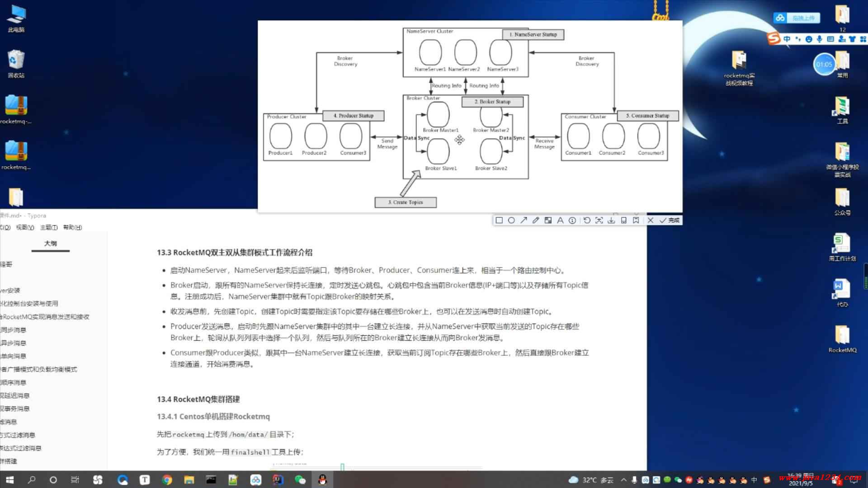Jump to outline item ending 延迟消息

[14, 395]
